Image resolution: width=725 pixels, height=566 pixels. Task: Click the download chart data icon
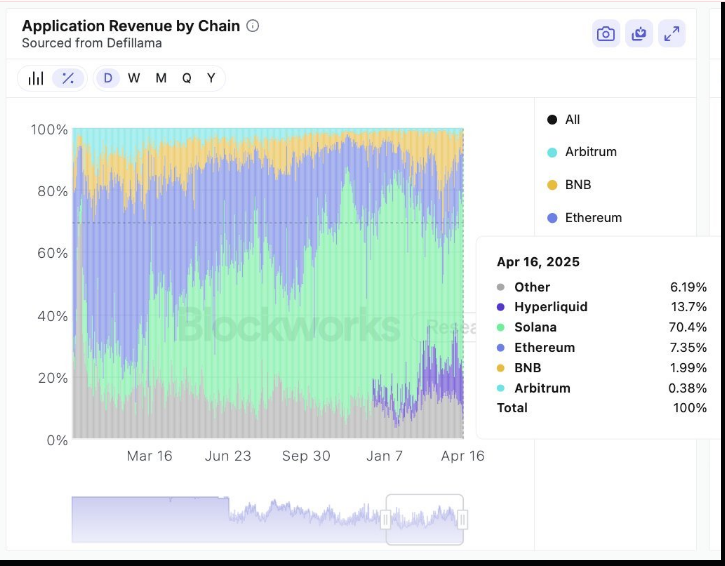coord(639,34)
